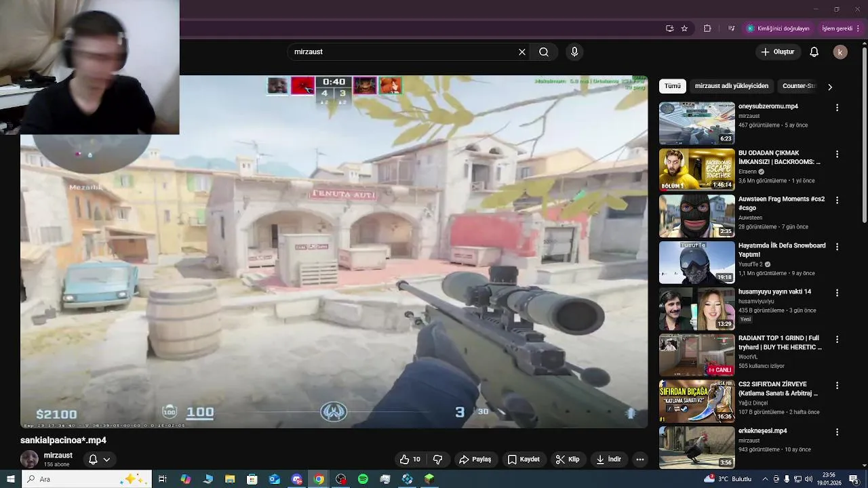Viewport: 868px width, 488px height.
Task: Toggle the channel notification bell dropdown
Action: click(x=99, y=460)
